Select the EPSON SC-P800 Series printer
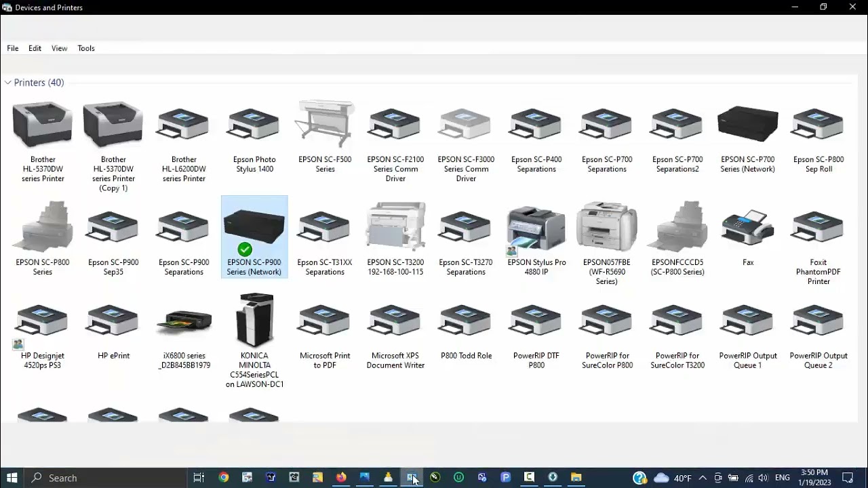Image resolution: width=868 pixels, height=488 pixels. click(x=43, y=239)
